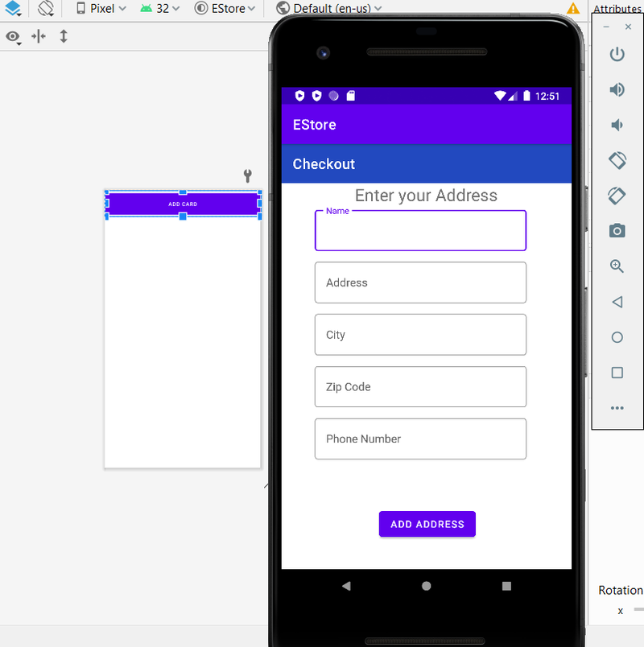The height and width of the screenshot is (647, 644).
Task: Toggle orientation for preview icon
Action: (46, 8)
